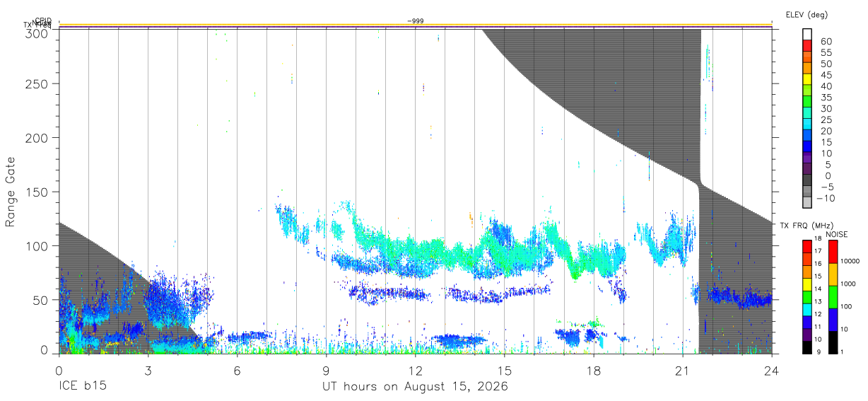Click the 'NOISE' colorbar title
Image resolution: width=868 pixels, height=401 pixels.
[837, 234]
